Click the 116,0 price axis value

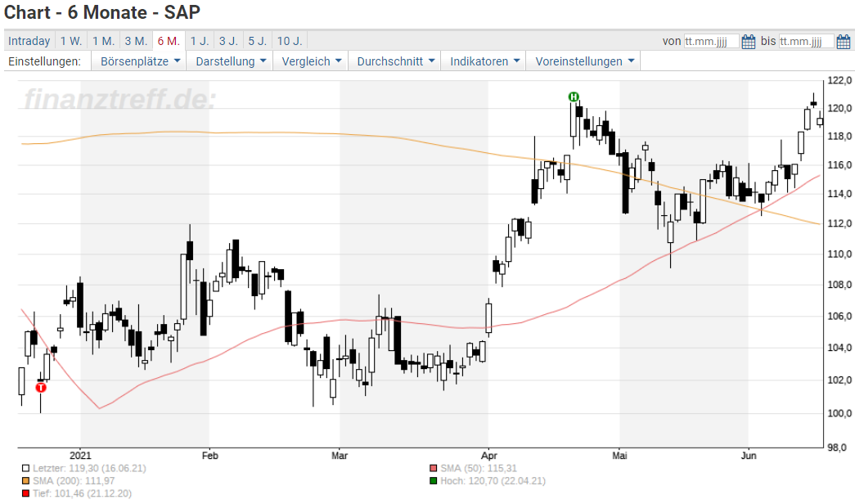pos(839,164)
